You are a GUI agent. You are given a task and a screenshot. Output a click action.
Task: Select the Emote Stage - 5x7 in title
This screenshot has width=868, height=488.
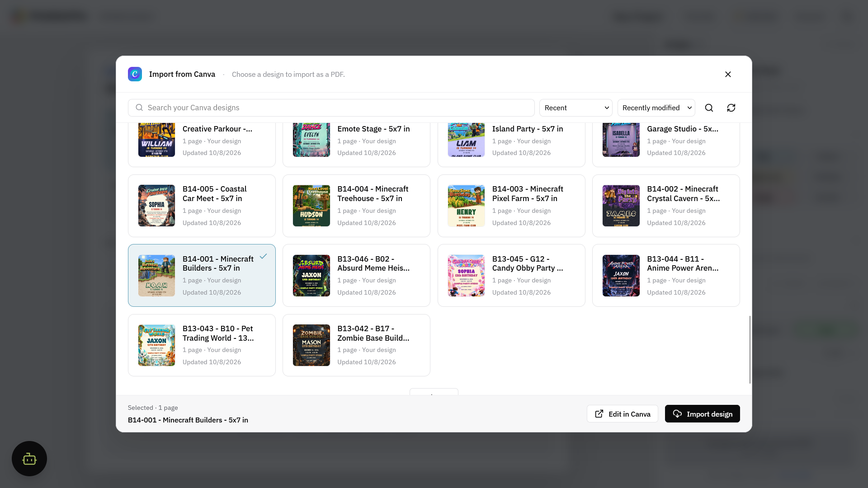(x=373, y=129)
